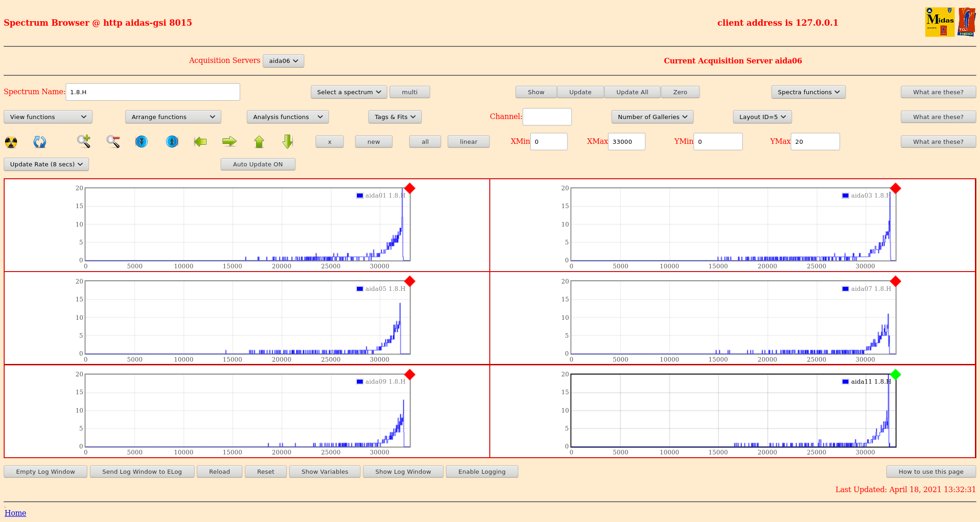
Task: Open the View functions menu
Action: (48, 117)
